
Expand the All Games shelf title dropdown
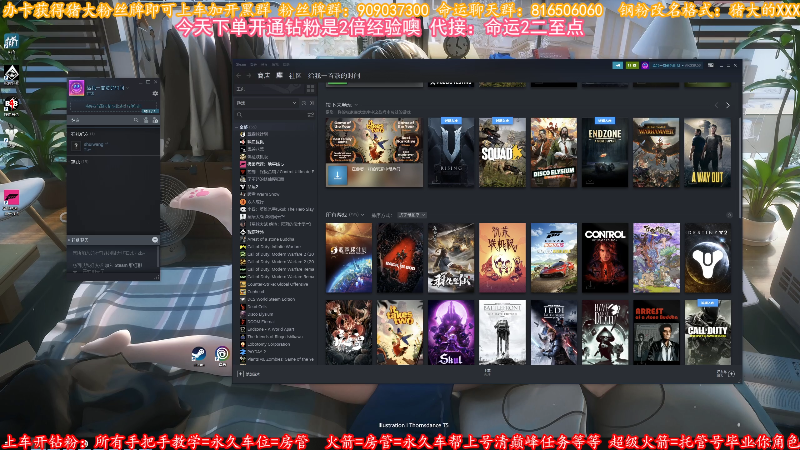coord(345,215)
